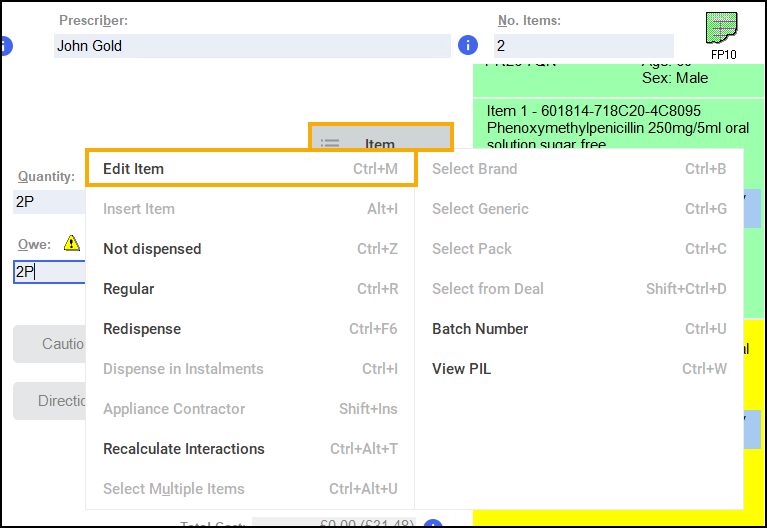Click the green FP10 prescription form icon
The width and height of the screenshot is (767, 528).
click(x=722, y=30)
